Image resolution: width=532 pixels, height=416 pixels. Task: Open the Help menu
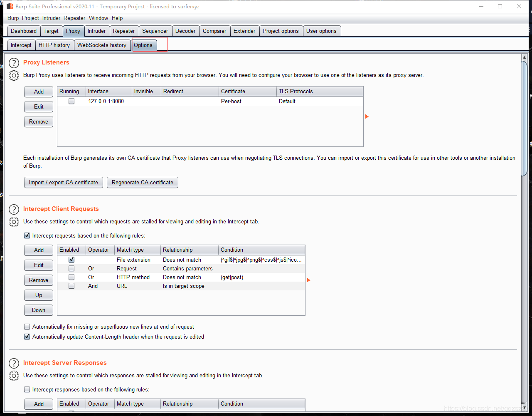point(117,18)
